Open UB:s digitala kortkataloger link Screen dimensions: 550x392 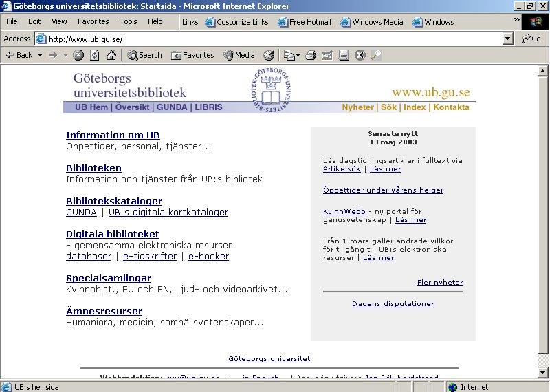point(168,213)
